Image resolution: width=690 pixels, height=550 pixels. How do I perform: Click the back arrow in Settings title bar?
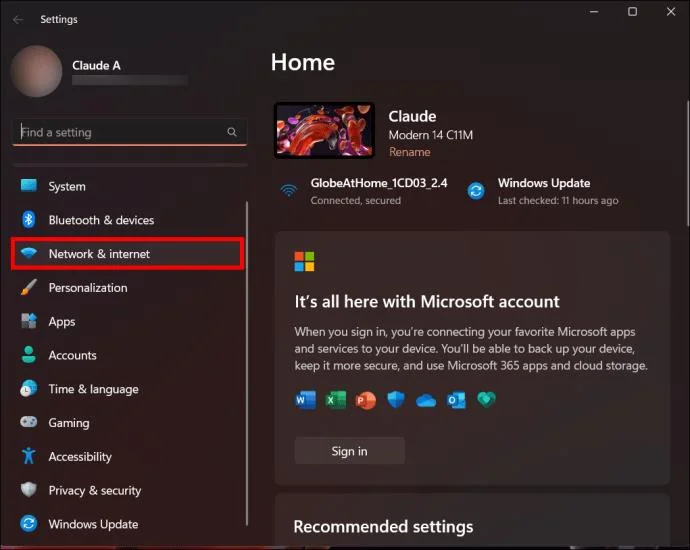coord(18,19)
